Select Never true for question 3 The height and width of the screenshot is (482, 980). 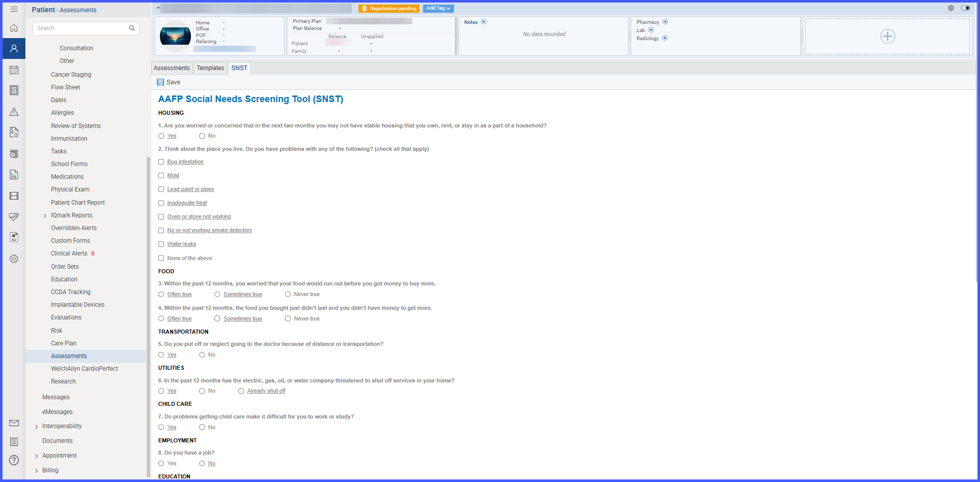tap(288, 295)
